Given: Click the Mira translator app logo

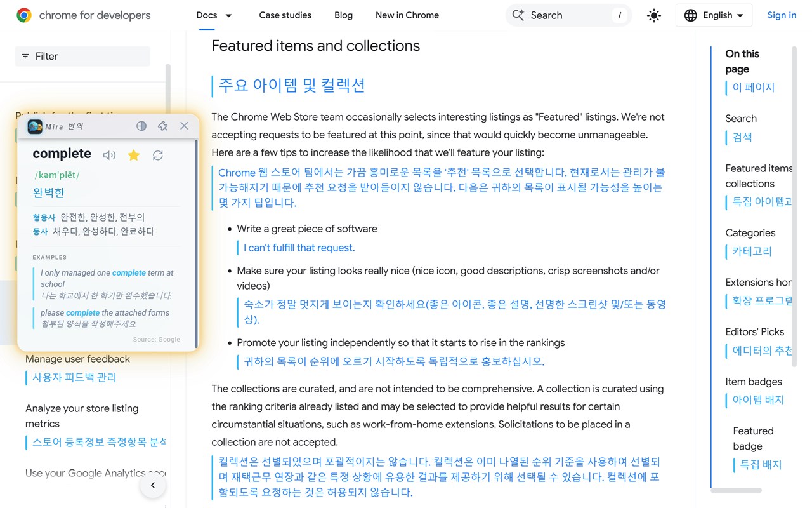Looking at the screenshot, I should (35, 126).
